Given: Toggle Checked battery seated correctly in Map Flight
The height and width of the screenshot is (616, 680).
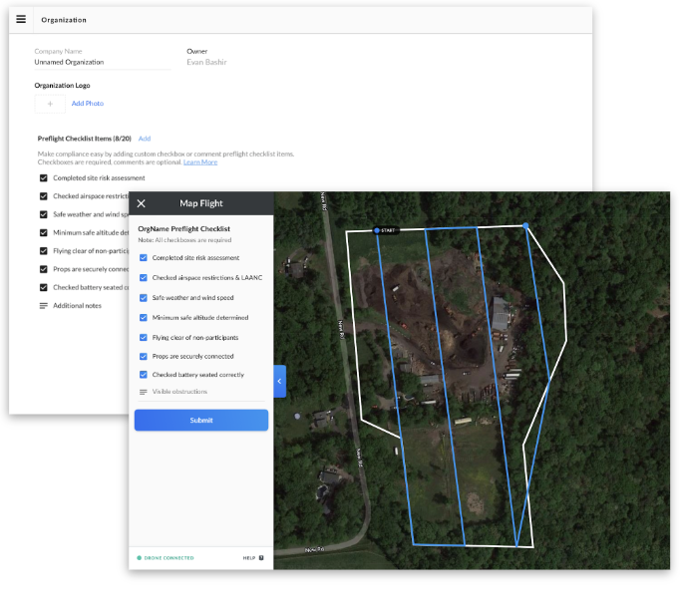Looking at the screenshot, I should [x=144, y=375].
